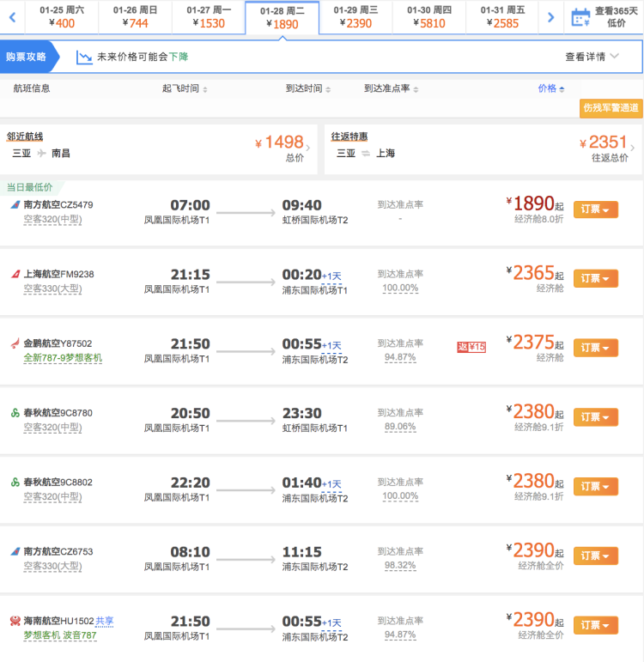Expand 查看详情 for ticket buying tips
Viewport: 644px width, 662px height.
pyautogui.click(x=592, y=57)
